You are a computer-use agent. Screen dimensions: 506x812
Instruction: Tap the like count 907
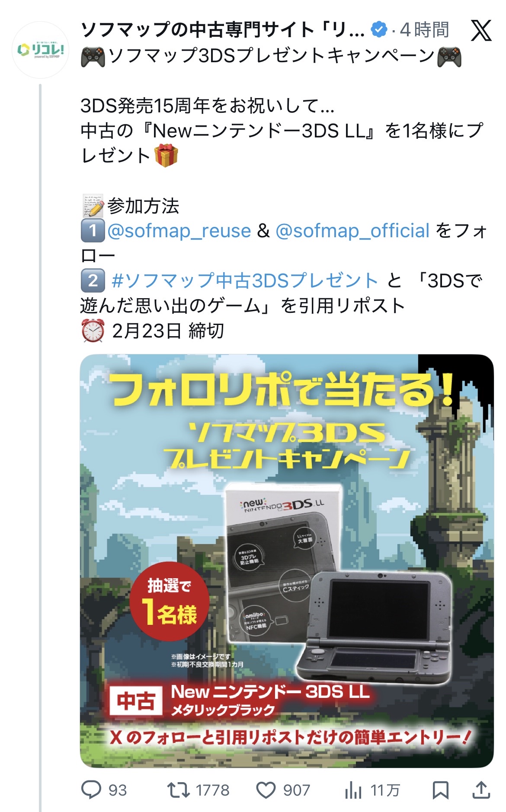point(297,790)
